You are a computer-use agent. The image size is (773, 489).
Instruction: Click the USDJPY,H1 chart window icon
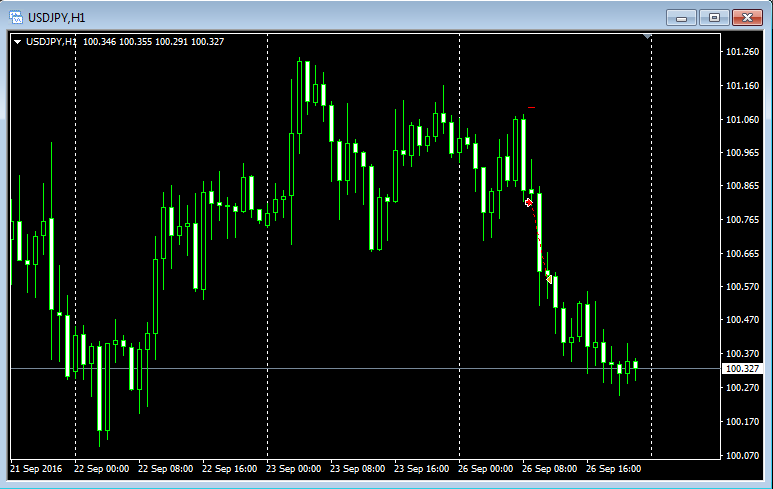pyautogui.click(x=16, y=18)
